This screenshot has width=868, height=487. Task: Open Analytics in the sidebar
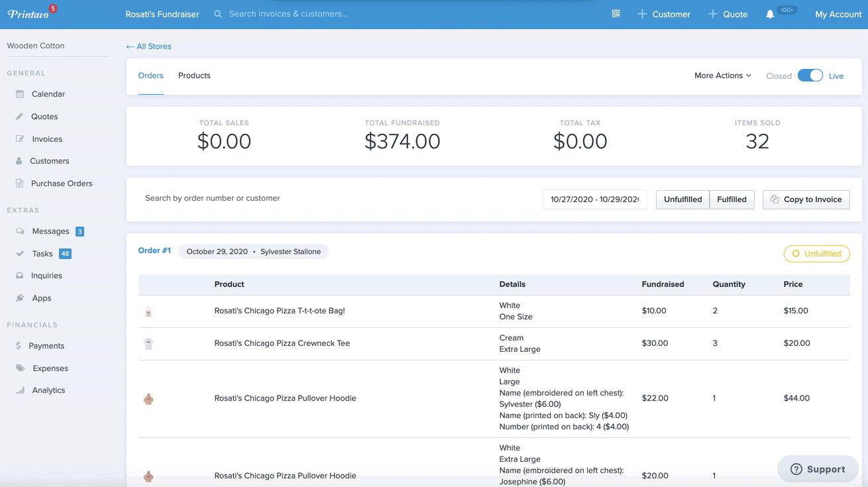point(48,390)
